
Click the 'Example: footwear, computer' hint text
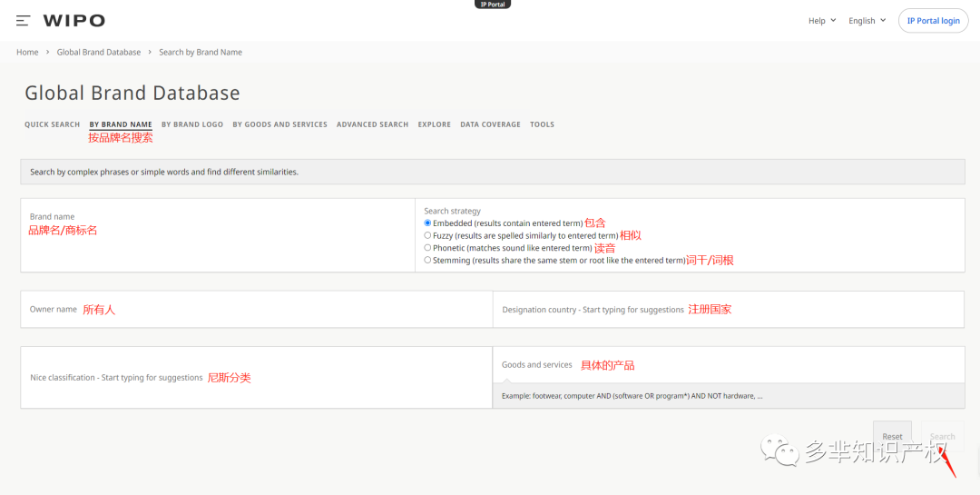[632, 396]
